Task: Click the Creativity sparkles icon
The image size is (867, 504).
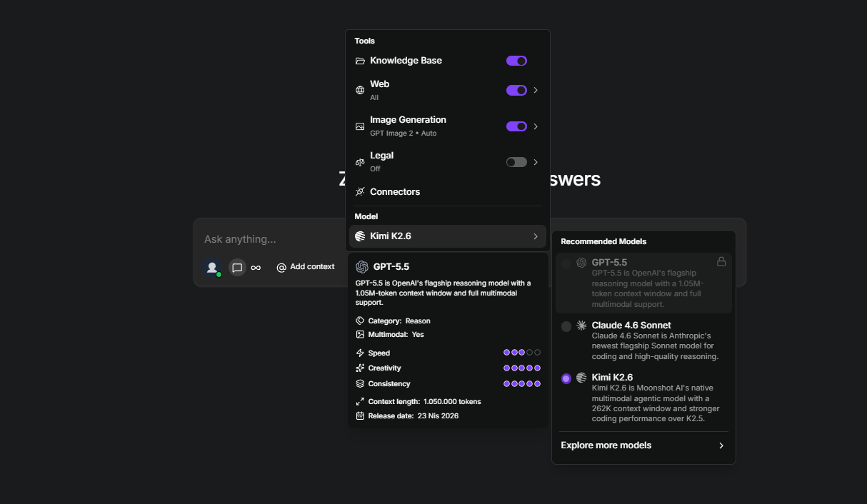Action: click(360, 368)
